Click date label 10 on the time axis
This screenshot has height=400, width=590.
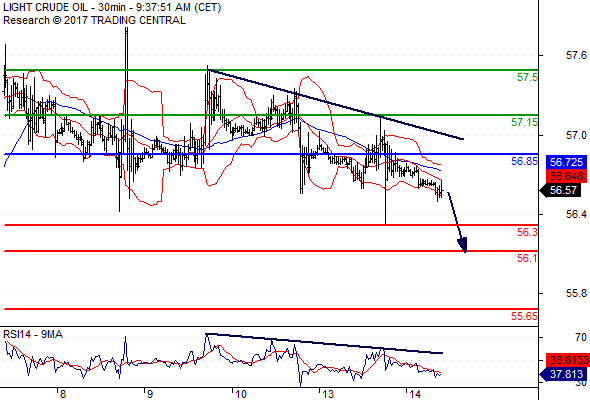240,394
